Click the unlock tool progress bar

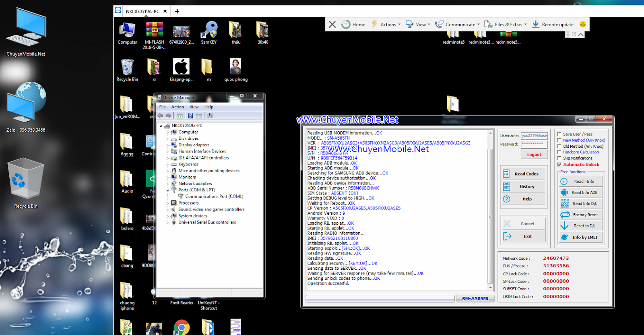(x=380, y=299)
